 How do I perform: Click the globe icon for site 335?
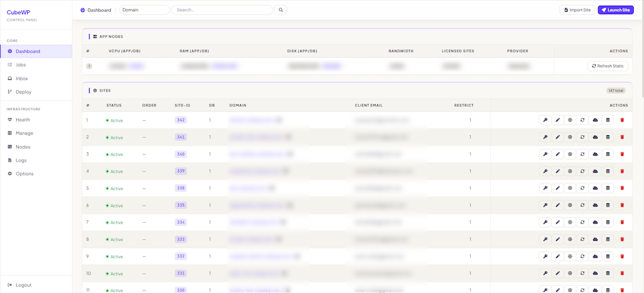[570, 205]
